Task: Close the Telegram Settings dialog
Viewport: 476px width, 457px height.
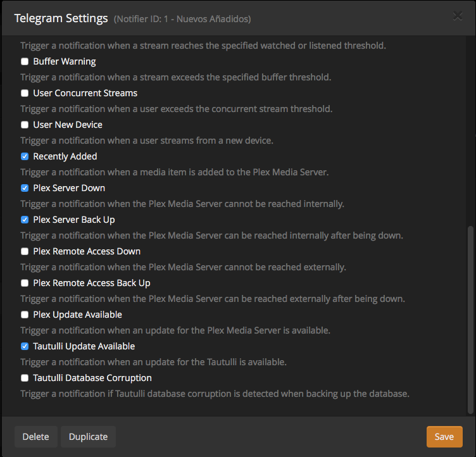Action: [458, 16]
